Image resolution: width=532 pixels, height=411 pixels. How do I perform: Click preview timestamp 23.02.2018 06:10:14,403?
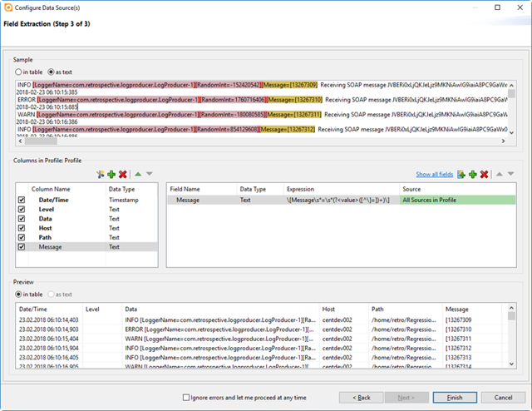[x=48, y=320]
